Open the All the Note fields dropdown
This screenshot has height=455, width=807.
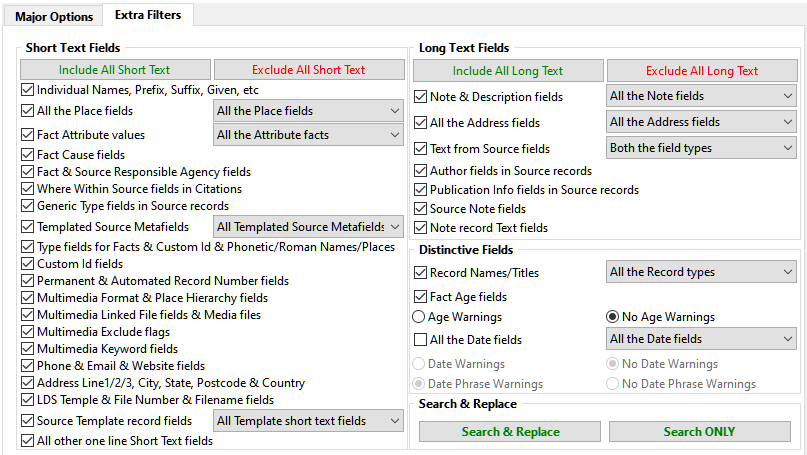[701, 96]
